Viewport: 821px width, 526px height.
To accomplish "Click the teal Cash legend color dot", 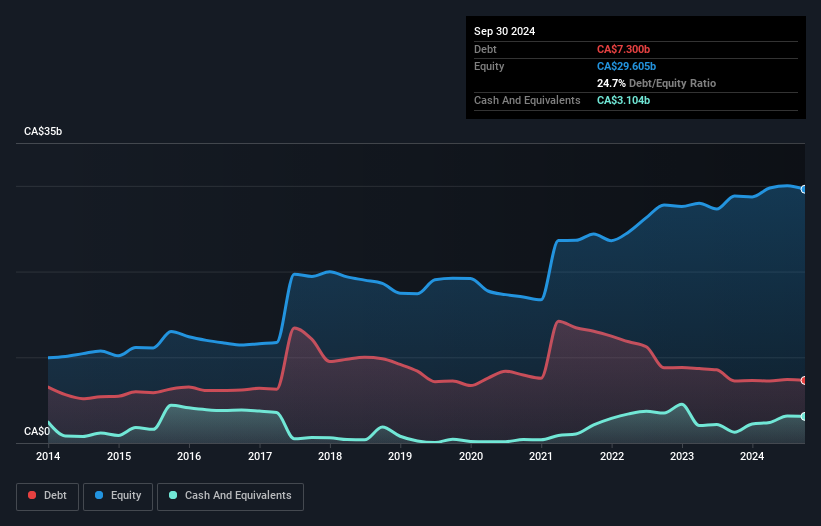I will click(173, 495).
